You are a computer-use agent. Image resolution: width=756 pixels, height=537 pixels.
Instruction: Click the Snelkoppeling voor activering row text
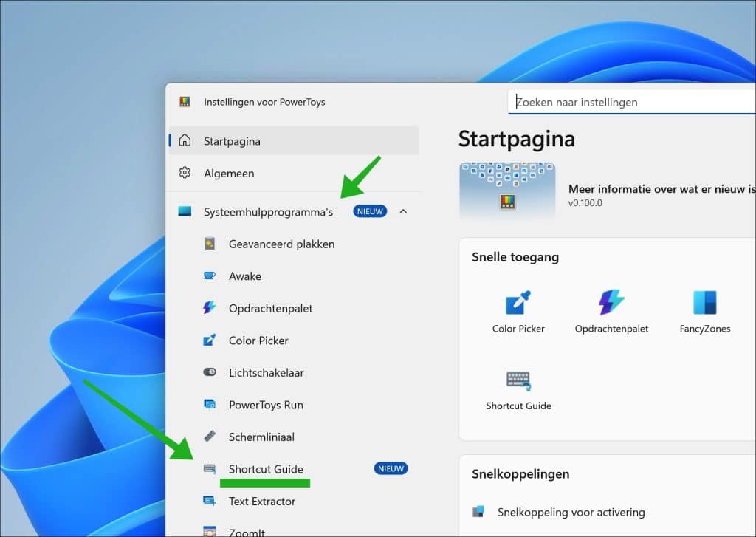point(571,512)
